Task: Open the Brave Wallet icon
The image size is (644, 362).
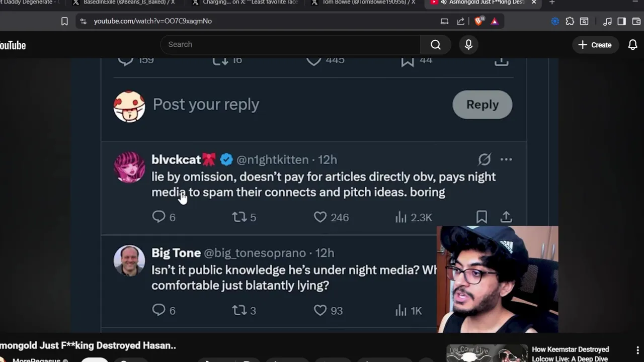Action: coord(636,21)
